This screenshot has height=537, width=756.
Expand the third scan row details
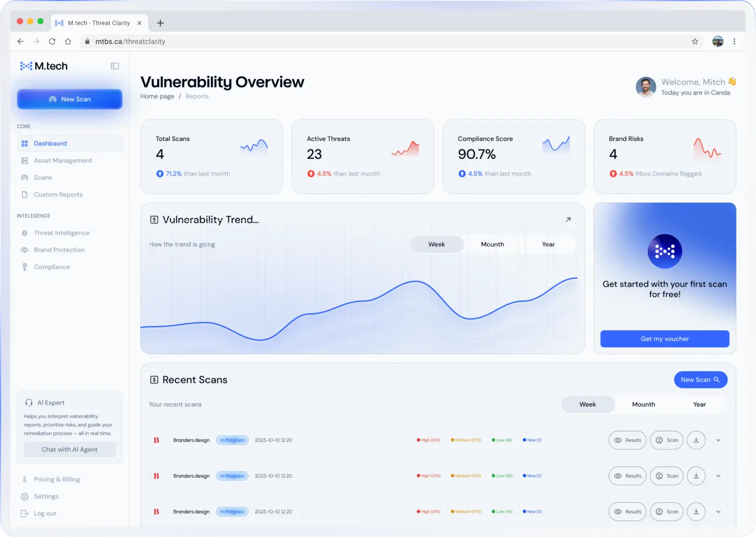[718, 511]
